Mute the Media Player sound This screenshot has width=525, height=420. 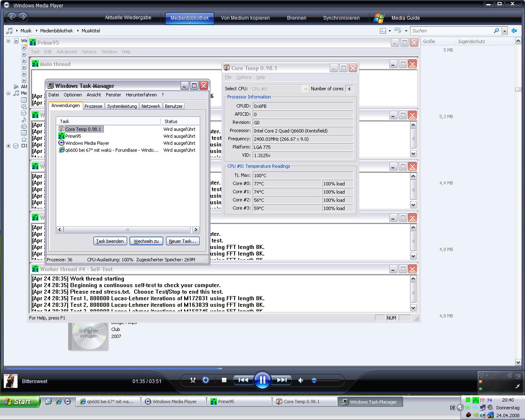(x=301, y=380)
